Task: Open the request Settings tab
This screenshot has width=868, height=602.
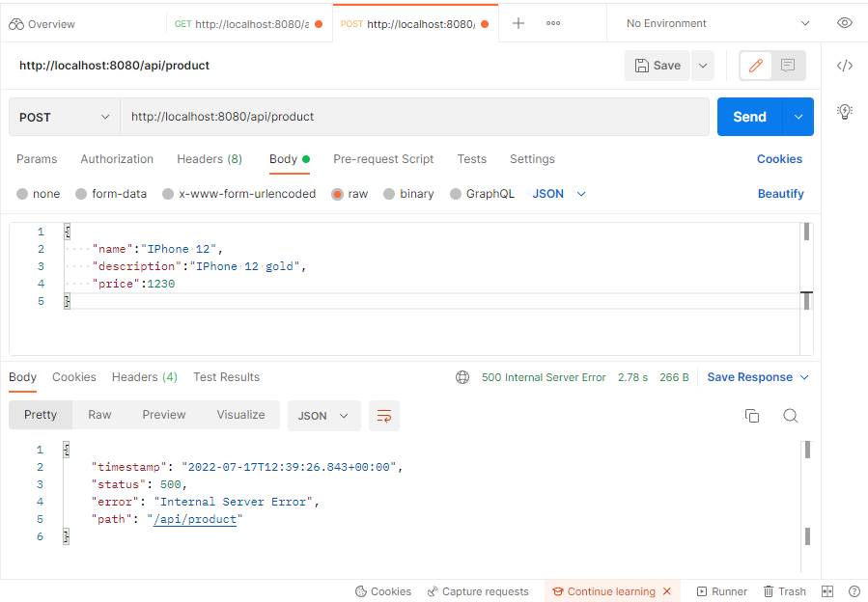Action: 532,159
